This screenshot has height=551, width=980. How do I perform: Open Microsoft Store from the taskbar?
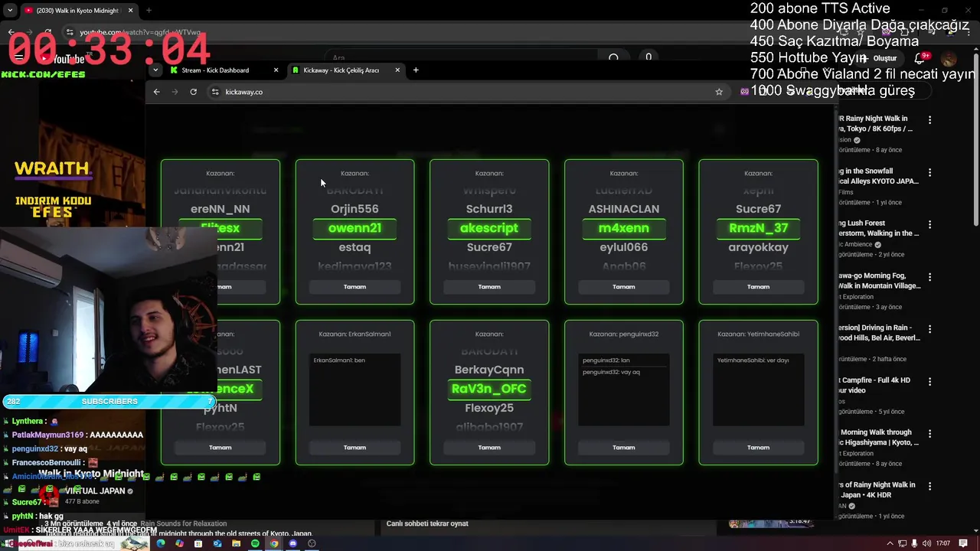point(198,543)
